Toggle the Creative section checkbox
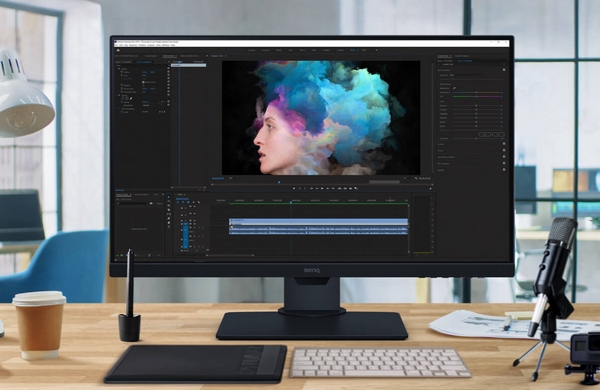This screenshot has width=600, height=390. coord(504,144)
